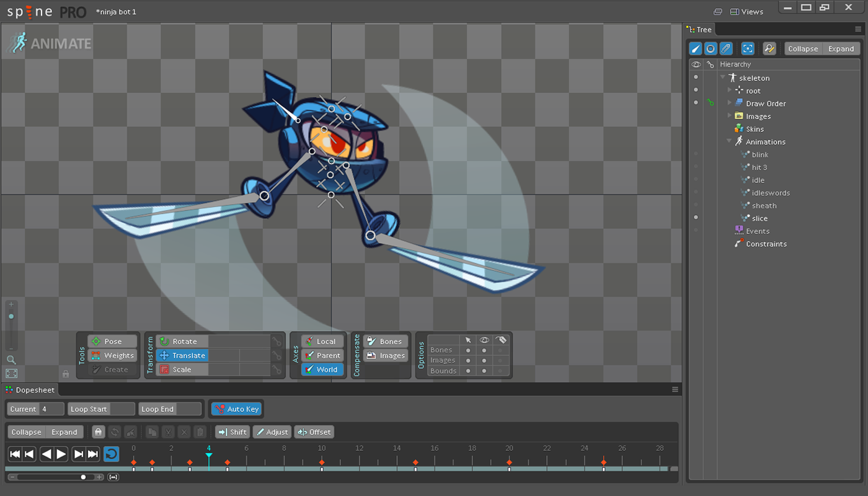Select the World axes option
868x496 pixels.
click(x=321, y=370)
